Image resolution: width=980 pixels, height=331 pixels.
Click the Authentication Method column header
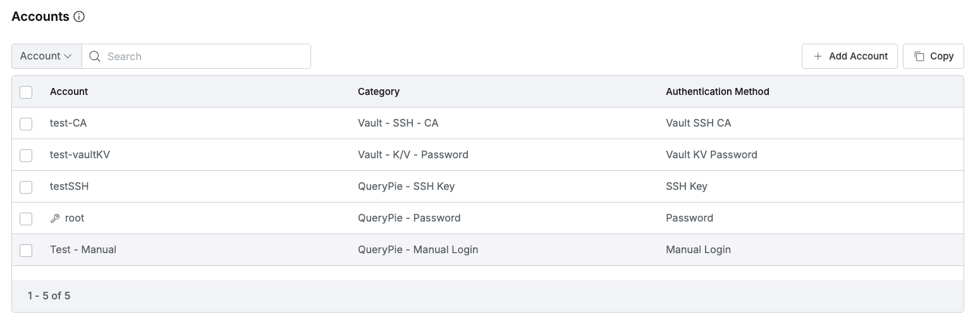pyautogui.click(x=718, y=92)
